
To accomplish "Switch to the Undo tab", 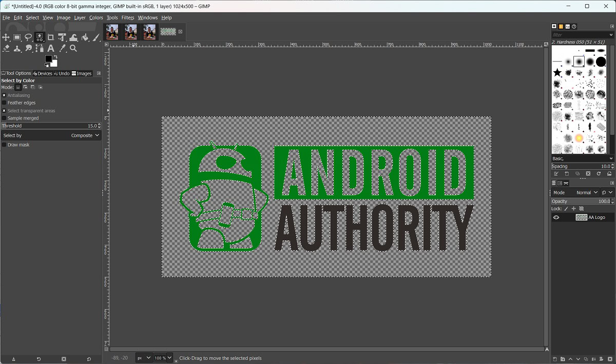I will coord(62,73).
